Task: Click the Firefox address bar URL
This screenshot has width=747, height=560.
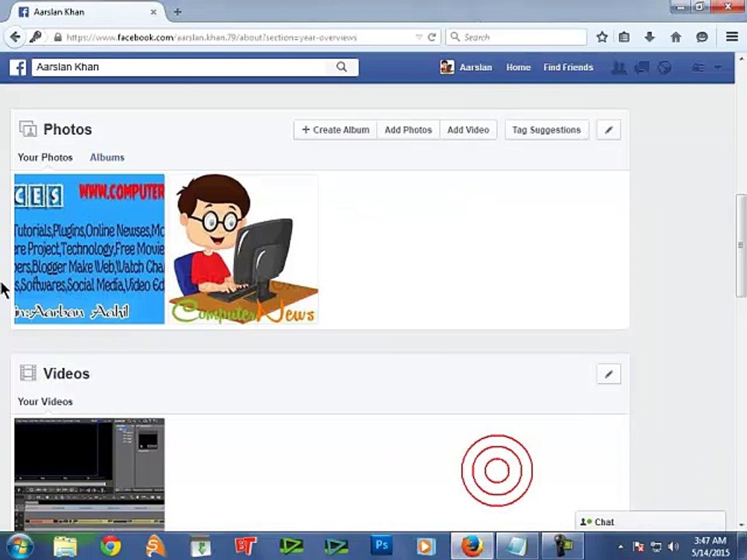Action: tap(212, 37)
